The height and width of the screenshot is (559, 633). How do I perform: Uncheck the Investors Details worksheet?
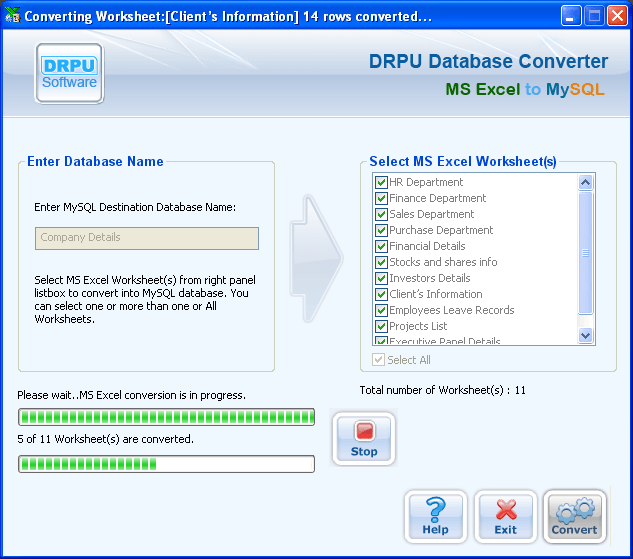click(381, 278)
